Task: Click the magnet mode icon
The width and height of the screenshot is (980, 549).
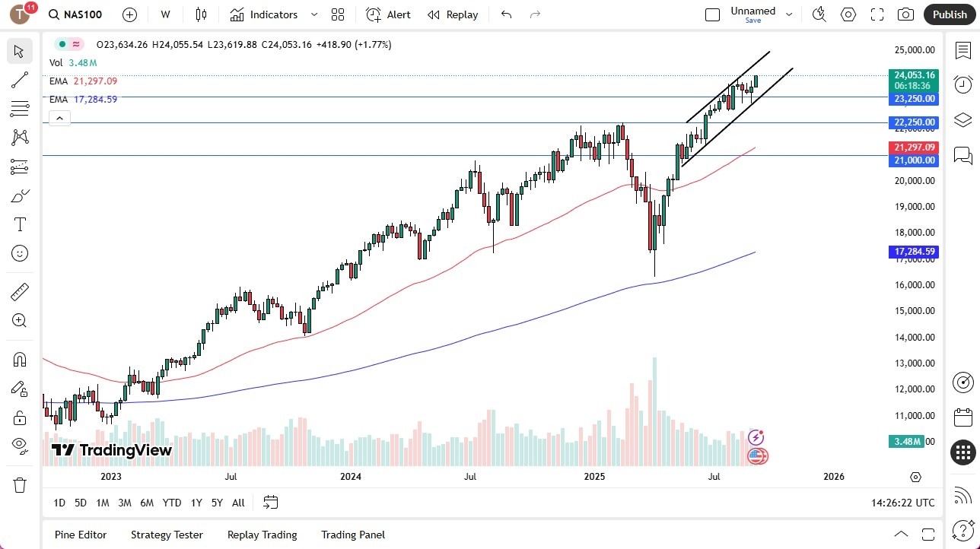Action: tap(20, 359)
